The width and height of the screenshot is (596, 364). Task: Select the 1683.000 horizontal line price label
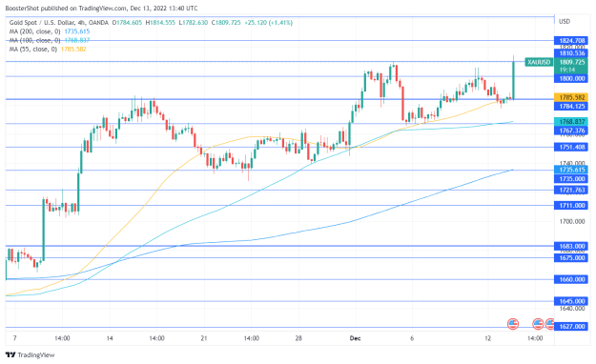pos(571,246)
